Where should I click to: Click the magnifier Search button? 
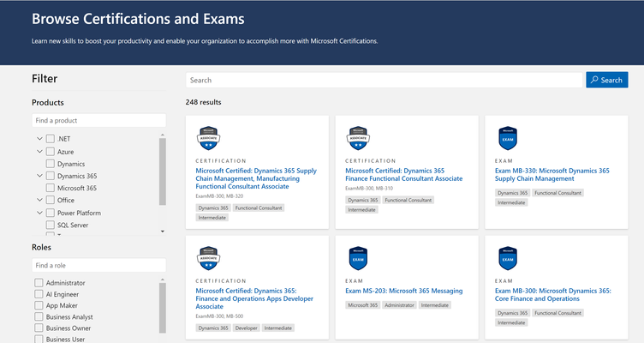(606, 80)
